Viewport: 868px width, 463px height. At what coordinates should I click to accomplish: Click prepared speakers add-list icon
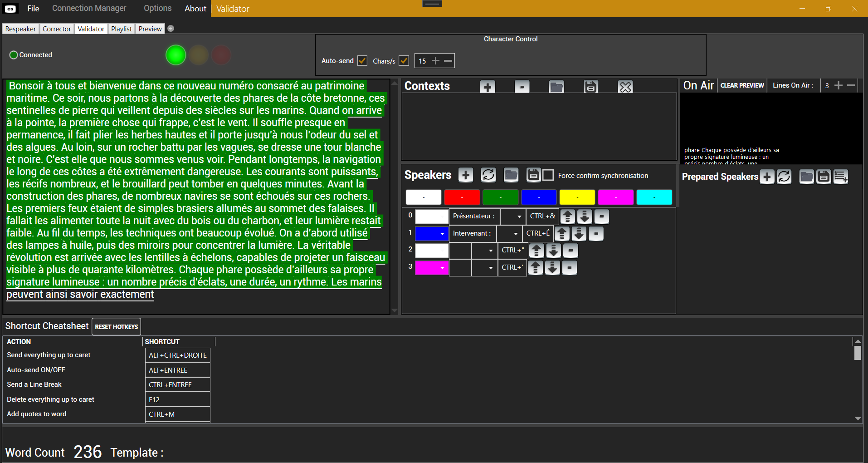tap(841, 177)
